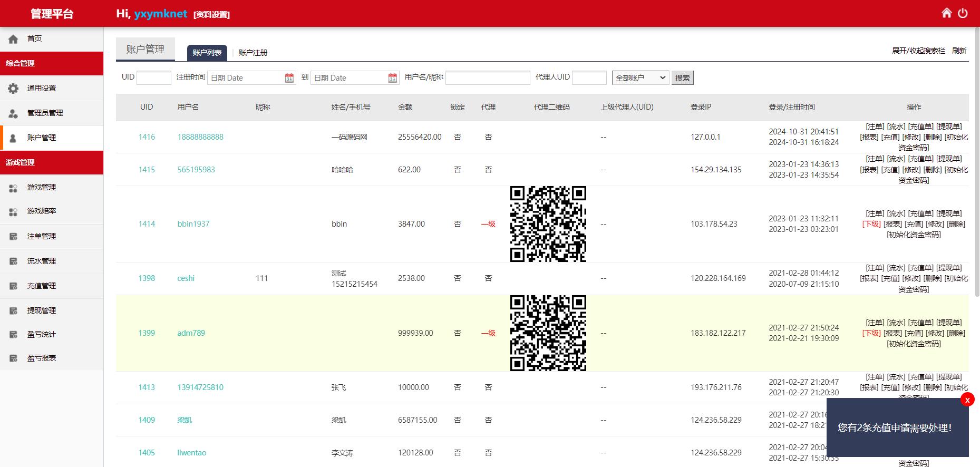The height and width of the screenshot is (467, 980).
Task: Click the 用户名/昵称 input field
Action: point(488,77)
